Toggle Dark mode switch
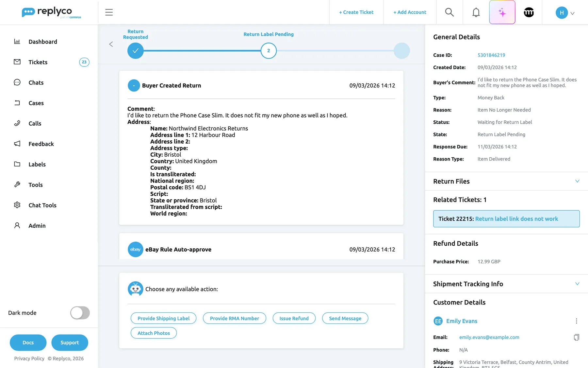The image size is (588, 368). click(x=80, y=313)
